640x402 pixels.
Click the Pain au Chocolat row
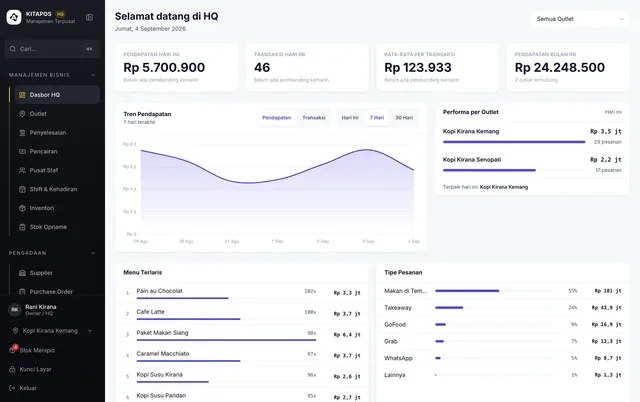pyautogui.click(x=242, y=293)
